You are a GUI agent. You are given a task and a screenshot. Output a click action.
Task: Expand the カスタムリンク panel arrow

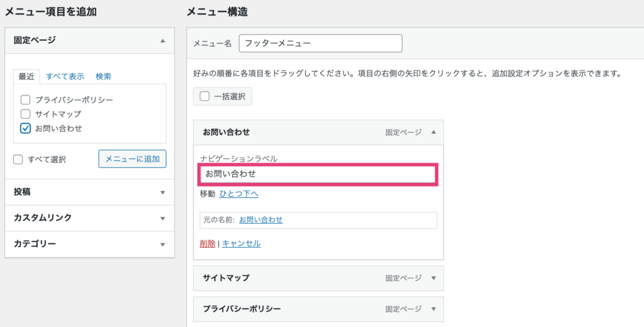click(x=163, y=218)
